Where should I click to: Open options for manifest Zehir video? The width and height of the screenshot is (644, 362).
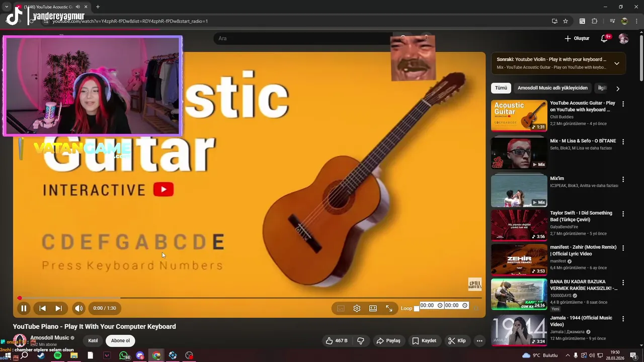623,248
